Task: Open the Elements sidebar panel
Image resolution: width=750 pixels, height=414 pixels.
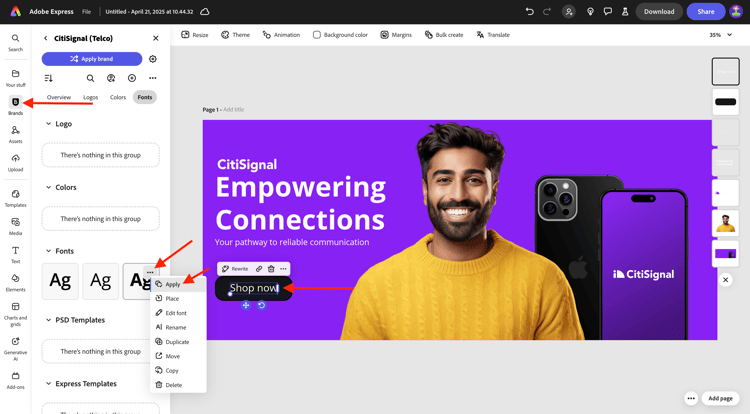Action: click(x=15, y=283)
